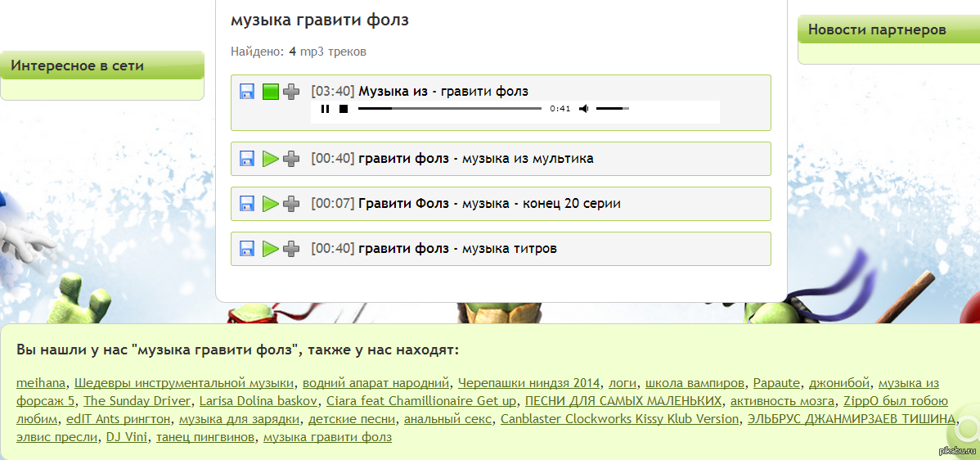Save the 'конец 20 серии' track
Image resolution: width=980 pixels, height=460 pixels.
247,204
